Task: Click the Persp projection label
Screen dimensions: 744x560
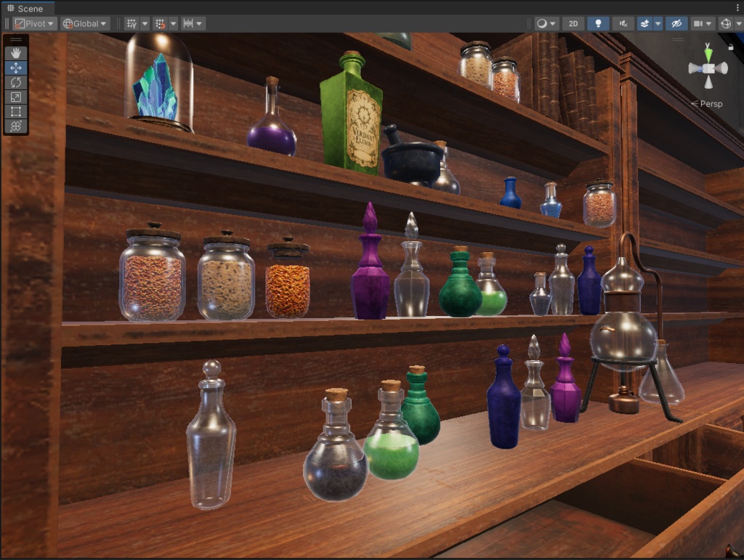Action: [711, 104]
